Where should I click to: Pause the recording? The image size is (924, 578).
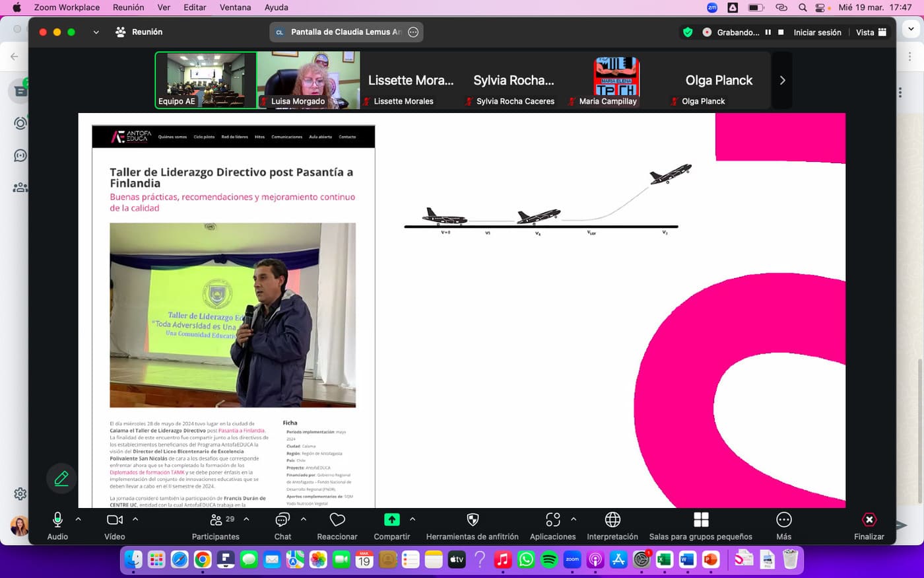768,32
